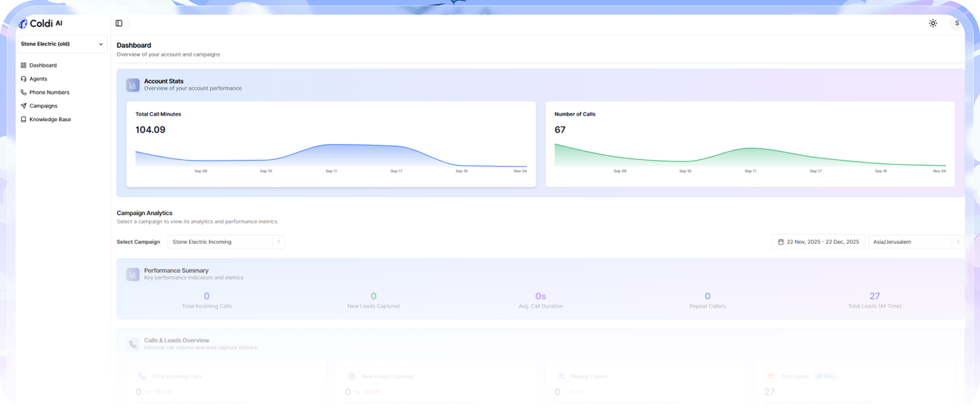Click the Repeat Callers card people icon
The image size is (980, 414).
pyautogui.click(x=562, y=376)
